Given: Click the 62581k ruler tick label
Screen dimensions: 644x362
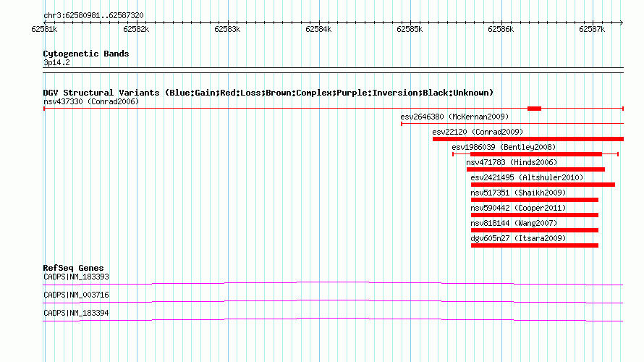Looking at the screenshot, I should pos(44,29).
